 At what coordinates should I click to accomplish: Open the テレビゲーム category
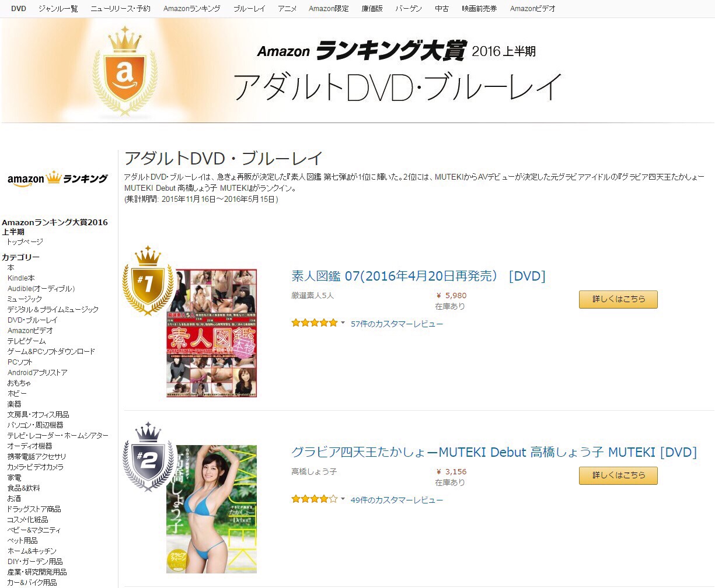tap(26, 341)
